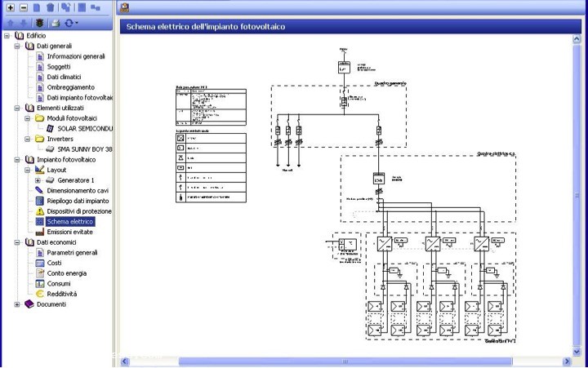
Task: Open Dimensionamento cavi in the tree
Action: pyautogui.click(x=77, y=190)
